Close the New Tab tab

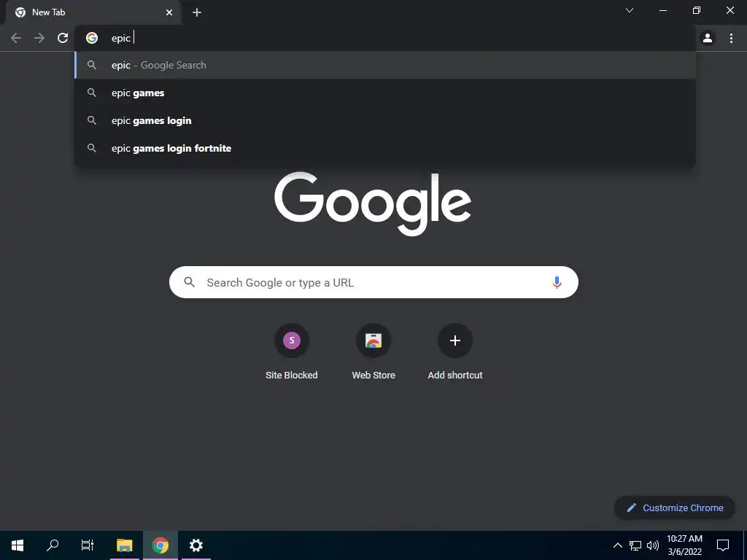[169, 12]
